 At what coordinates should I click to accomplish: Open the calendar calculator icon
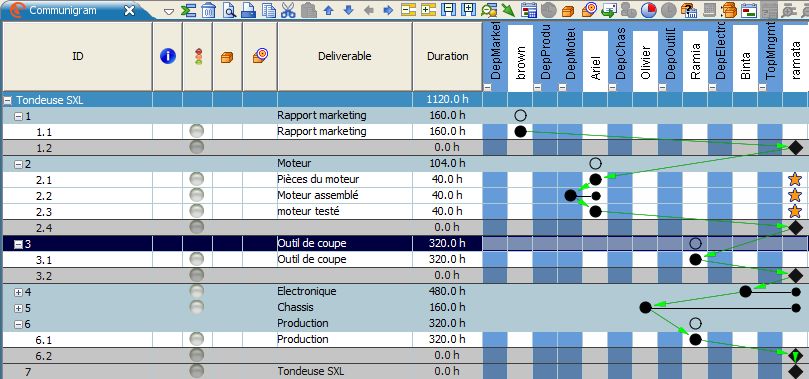(x=529, y=10)
